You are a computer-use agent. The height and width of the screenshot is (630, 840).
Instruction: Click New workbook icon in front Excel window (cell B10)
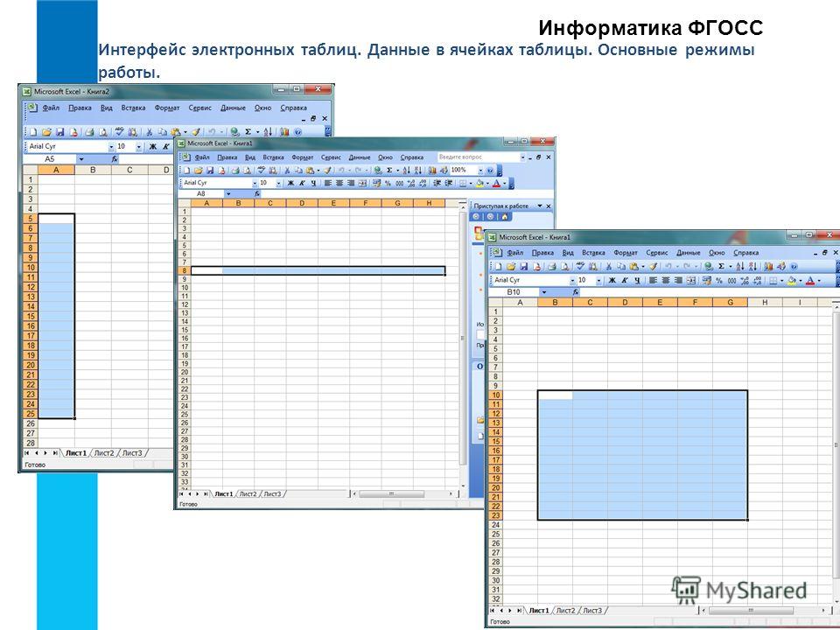pos(498,266)
